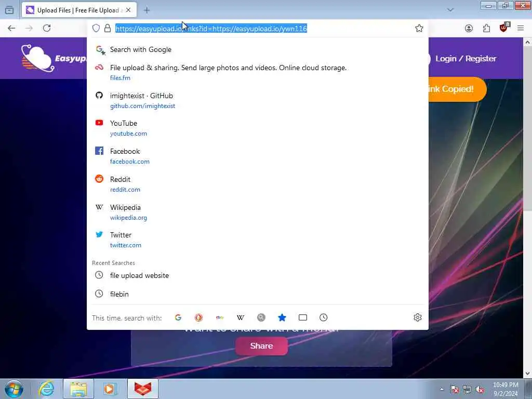Open the Firefox account icon
The height and width of the screenshot is (399, 532).
[469, 28]
